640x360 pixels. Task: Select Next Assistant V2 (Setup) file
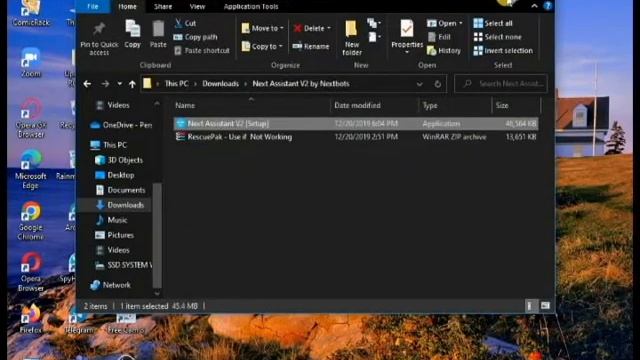point(356,123)
